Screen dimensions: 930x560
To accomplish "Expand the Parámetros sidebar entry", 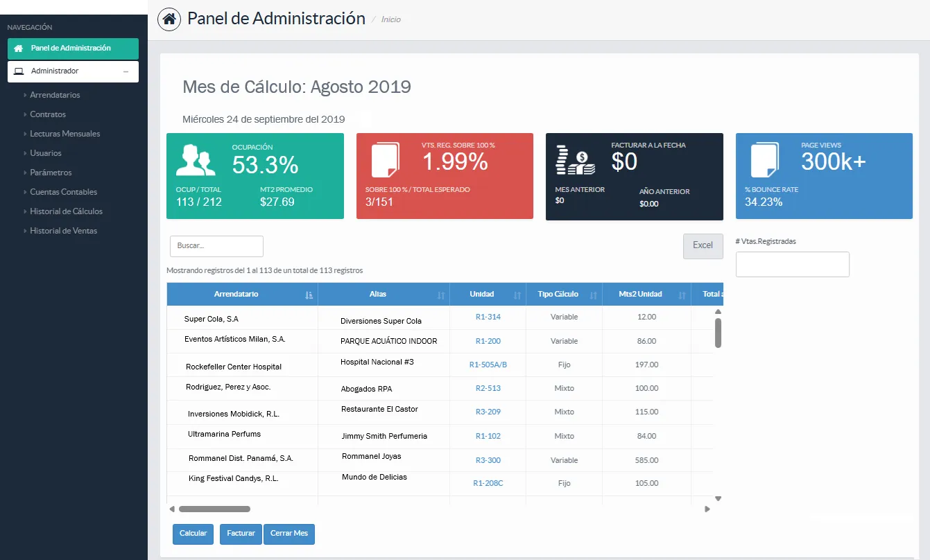I will pyautogui.click(x=50, y=173).
